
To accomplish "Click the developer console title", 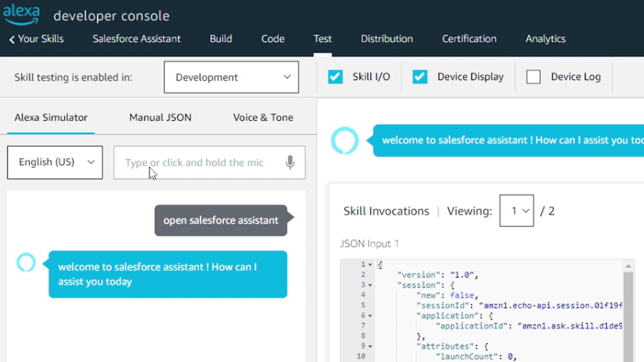I will [x=111, y=16].
